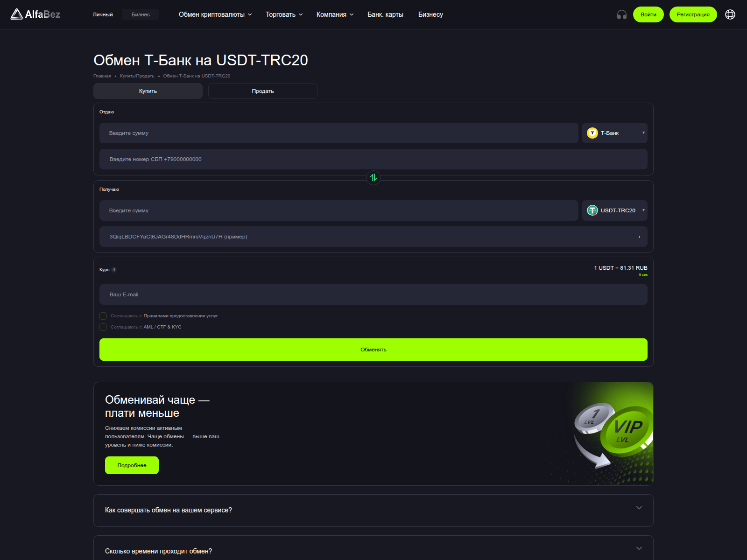
Task: Open Бизнесу menu item
Action: (x=430, y=14)
